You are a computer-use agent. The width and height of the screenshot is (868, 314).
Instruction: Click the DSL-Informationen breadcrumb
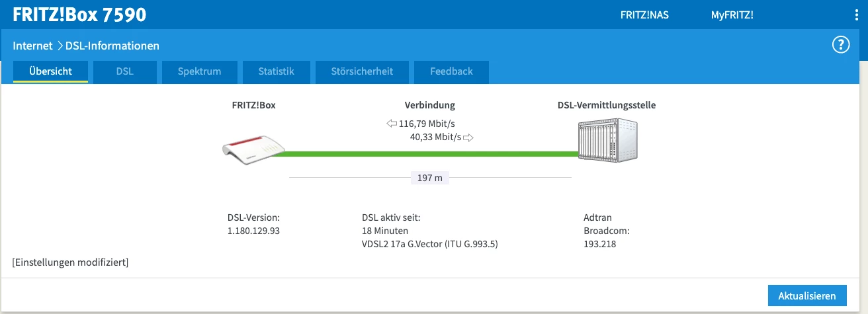112,46
